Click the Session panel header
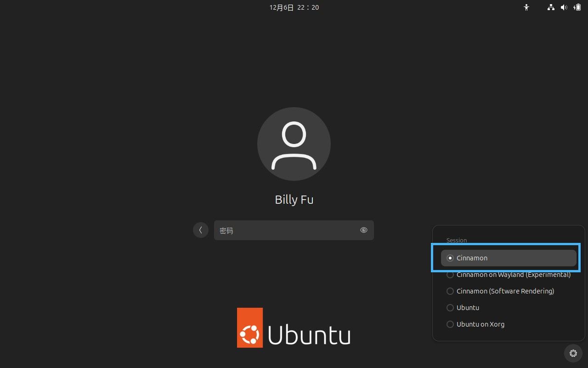 pyautogui.click(x=457, y=240)
